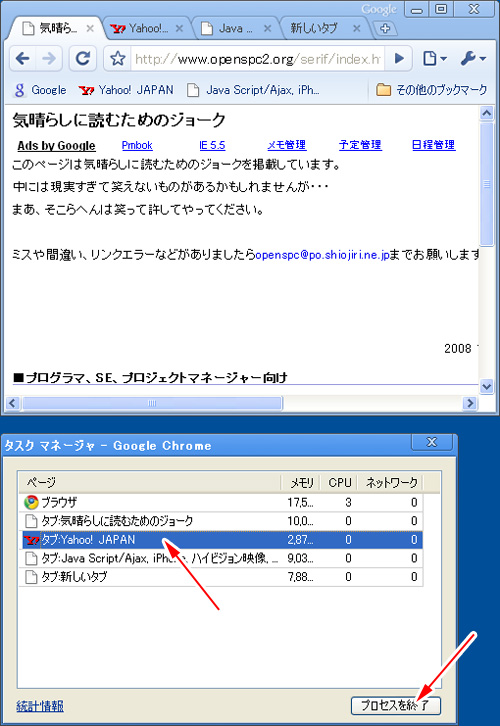Viewport: 500px width, 726px height.
Task: Open the 統計情報 link
Action: tap(40, 706)
